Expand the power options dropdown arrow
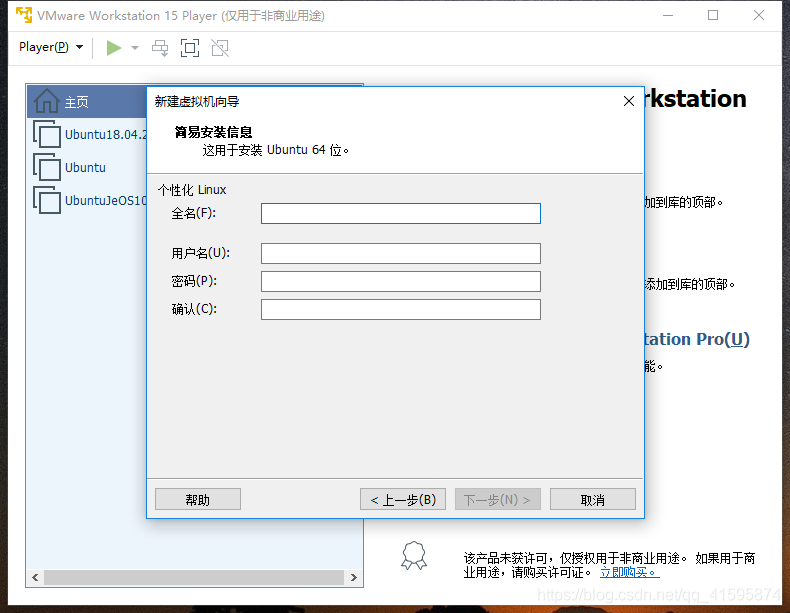Image resolution: width=790 pixels, height=613 pixels. click(135, 48)
